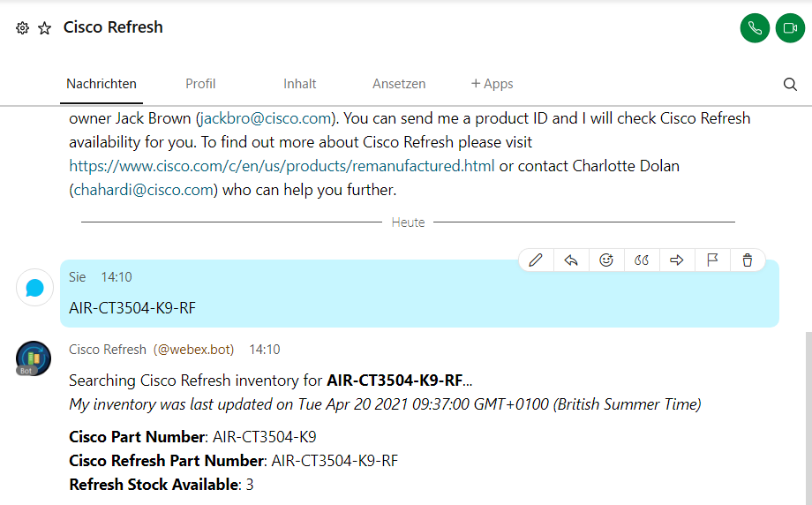
Task: Switch to the Ansetzen tab
Action: coord(399,84)
